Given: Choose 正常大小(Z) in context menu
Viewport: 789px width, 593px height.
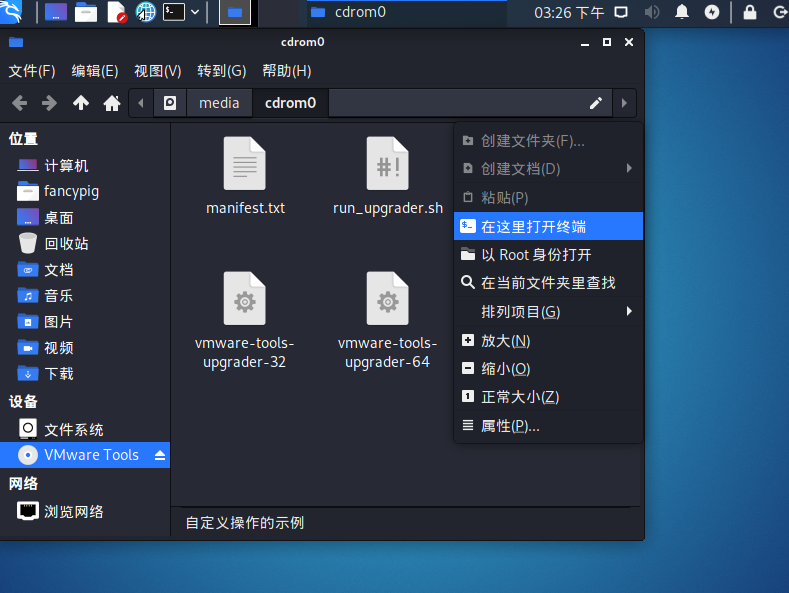Looking at the screenshot, I should [548, 397].
